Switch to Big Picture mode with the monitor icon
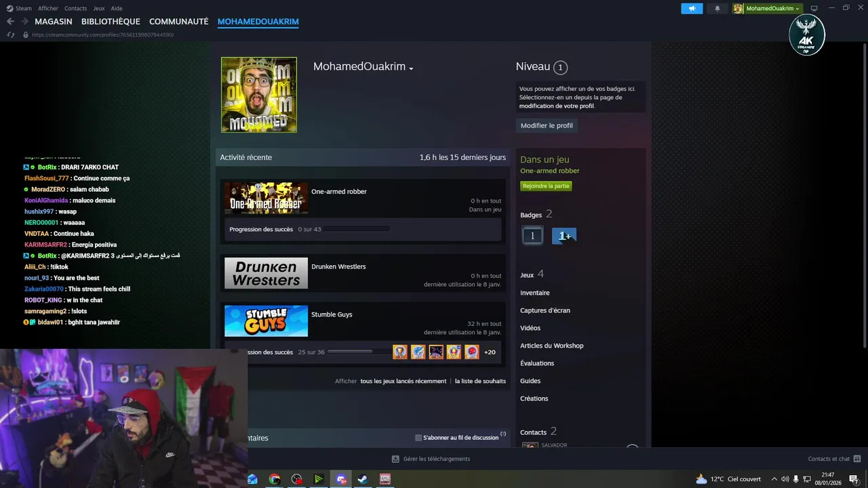868x488 pixels. pyautogui.click(x=814, y=8)
